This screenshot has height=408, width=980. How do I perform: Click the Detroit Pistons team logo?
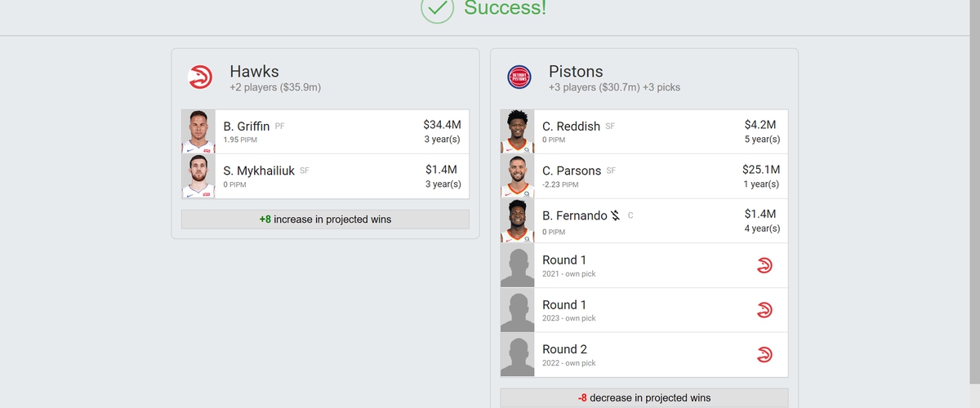click(x=519, y=78)
